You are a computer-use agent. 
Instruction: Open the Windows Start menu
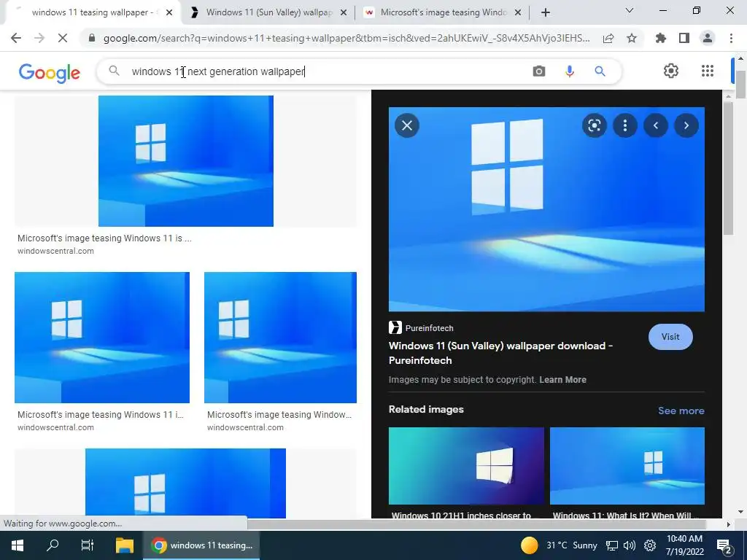(18, 545)
